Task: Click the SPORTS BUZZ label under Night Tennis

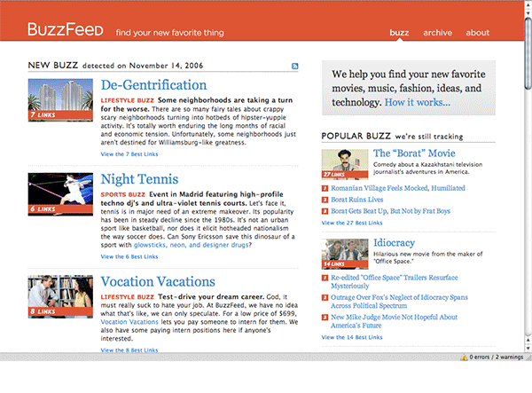Action: (123, 194)
